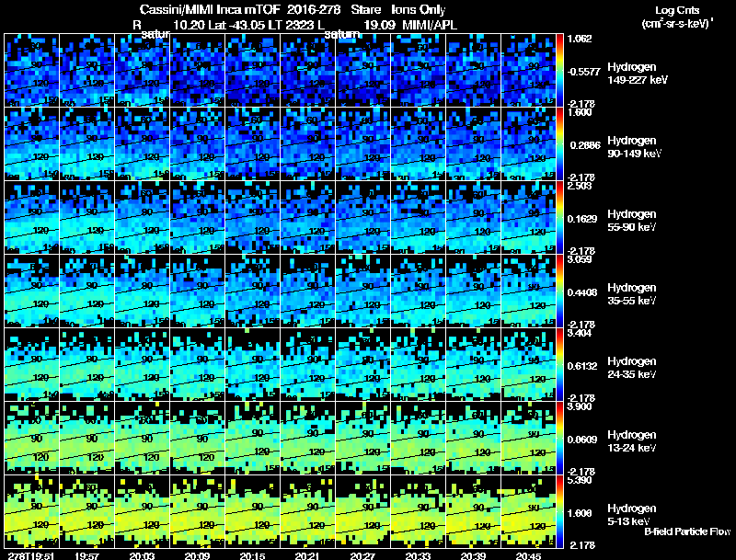Click the Hydrogen 55-90 keV color scale bar
The width and height of the screenshot is (736, 560).
(x=559, y=217)
